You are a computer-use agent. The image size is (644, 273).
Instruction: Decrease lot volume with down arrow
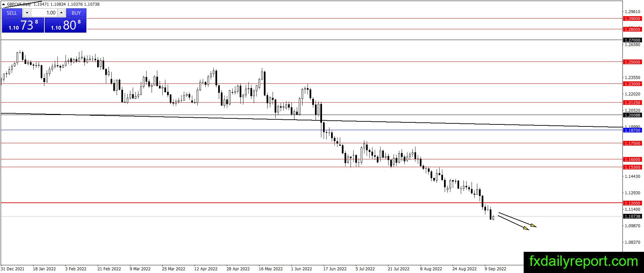tap(27, 13)
